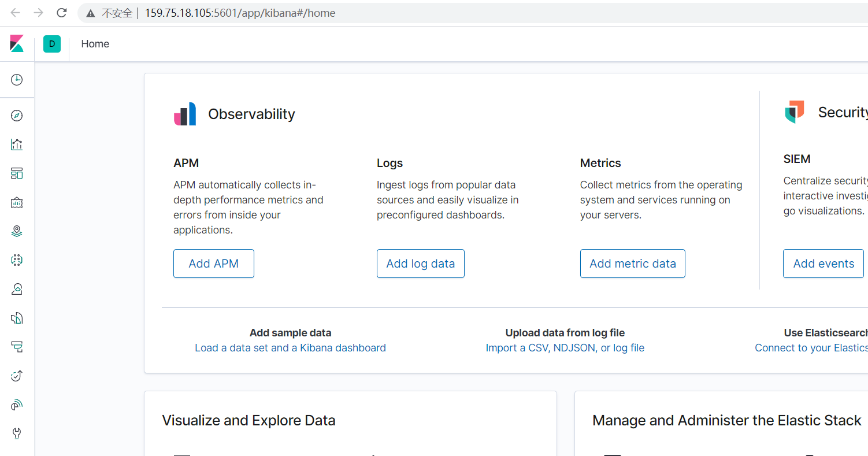The height and width of the screenshot is (456, 868).
Task: Click Add metric data button
Action: click(x=632, y=264)
